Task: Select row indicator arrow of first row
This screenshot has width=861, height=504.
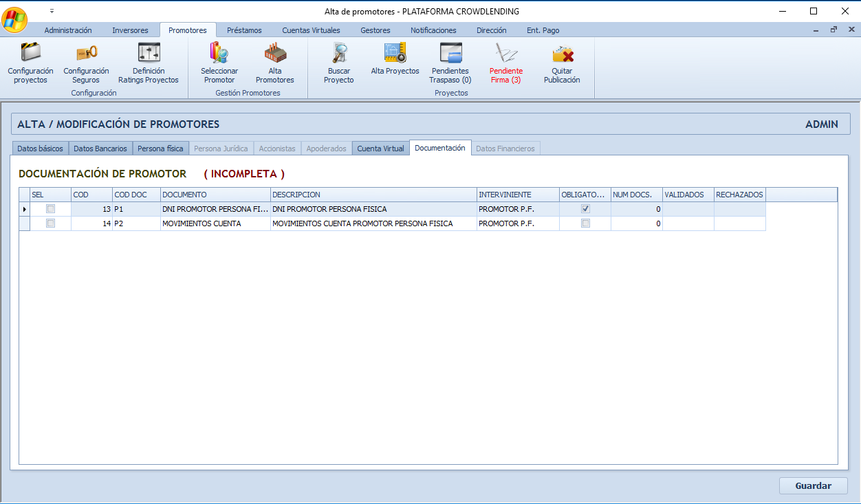Action: tap(25, 208)
